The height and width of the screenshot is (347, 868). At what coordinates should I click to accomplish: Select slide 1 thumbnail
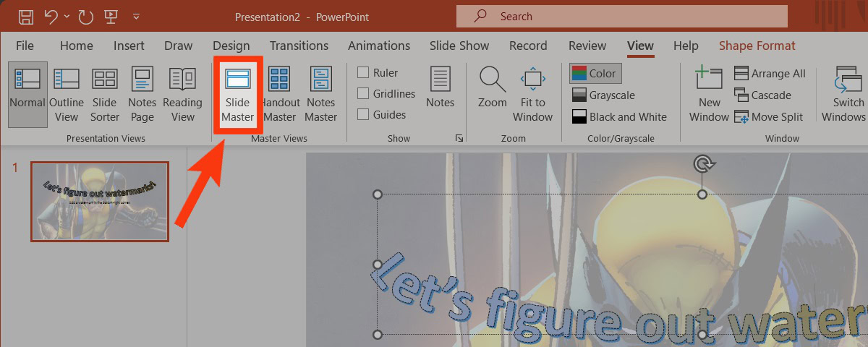(x=100, y=201)
